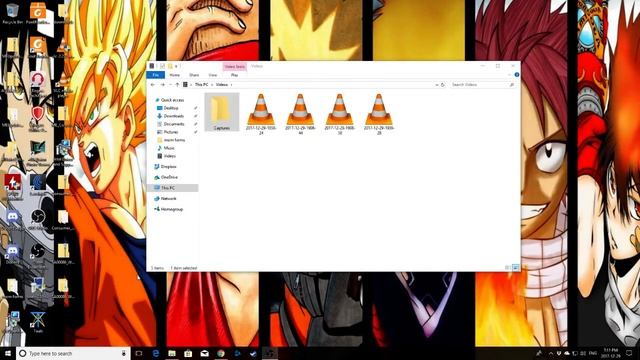
Task: Click This PC in the address bar
Action: pos(201,84)
